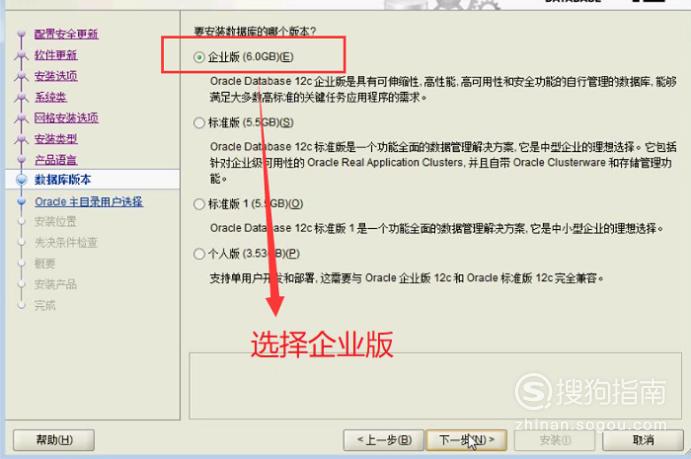The width and height of the screenshot is (691, 459).
Task: Go back with 上一步(B) button
Action: tap(383, 440)
